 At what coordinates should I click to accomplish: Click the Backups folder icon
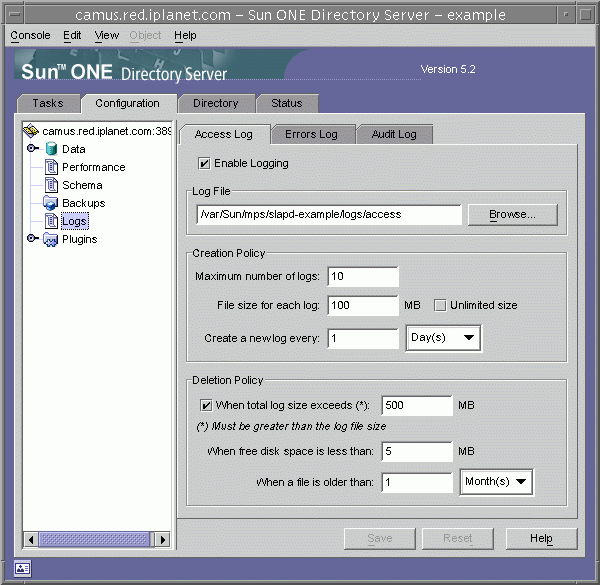coord(51,203)
